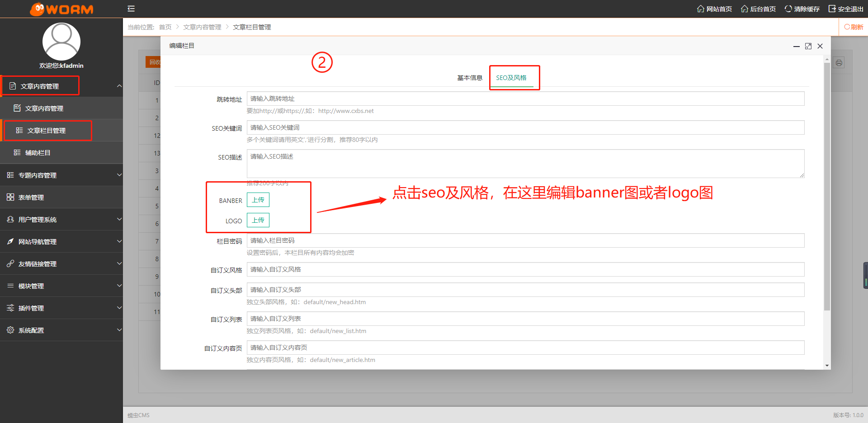Click the 跳转地址 input field
The width and height of the screenshot is (868, 423).
pyautogui.click(x=525, y=99)
